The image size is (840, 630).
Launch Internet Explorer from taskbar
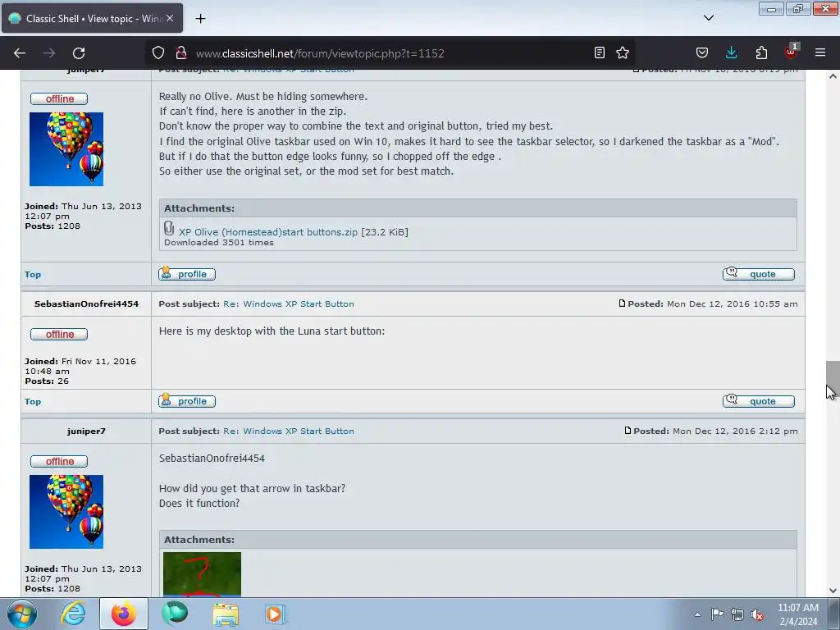(x=73, y=614)
